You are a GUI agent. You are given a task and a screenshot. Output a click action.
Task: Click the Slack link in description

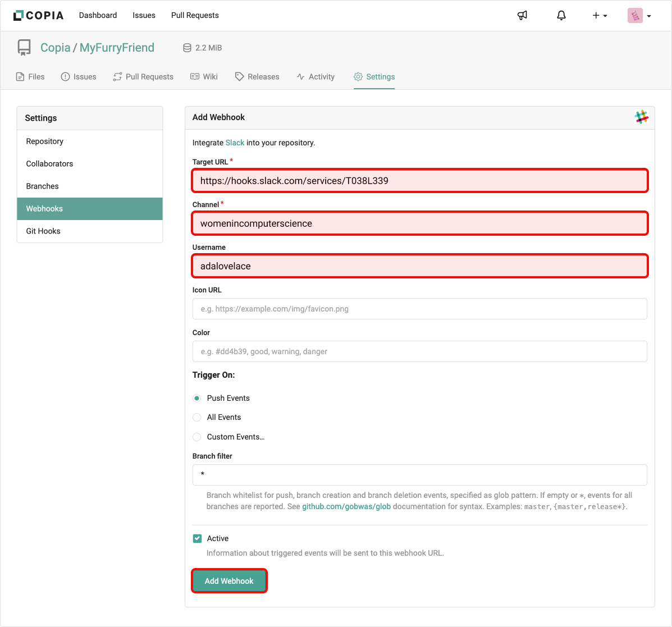click(235, 143)
